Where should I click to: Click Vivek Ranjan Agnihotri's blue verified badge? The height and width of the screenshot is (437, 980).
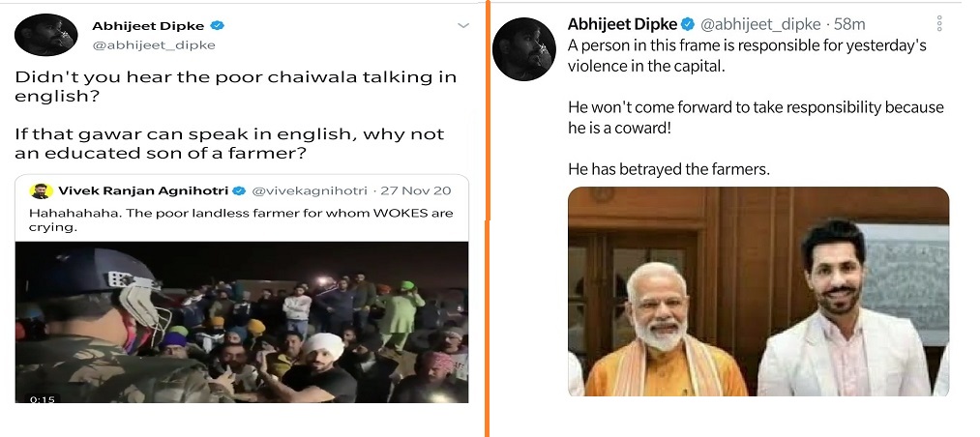(x=239, y=190)
